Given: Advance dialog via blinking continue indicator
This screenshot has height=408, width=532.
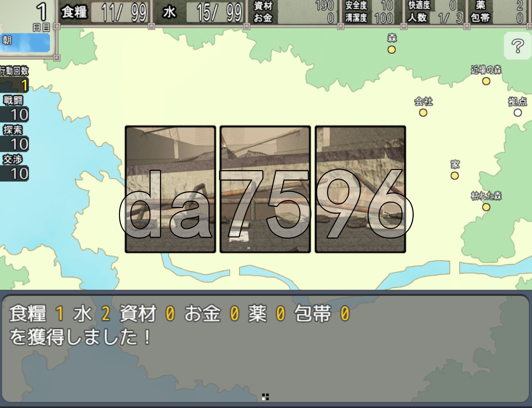Looking at the screenshot, I should [x=265, y=397].
